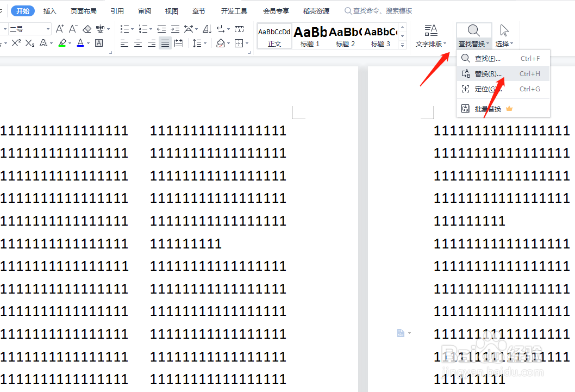Image resolution: width=575 pixels, height=392 pixels.
Task: Align text right
Action: 152,43
